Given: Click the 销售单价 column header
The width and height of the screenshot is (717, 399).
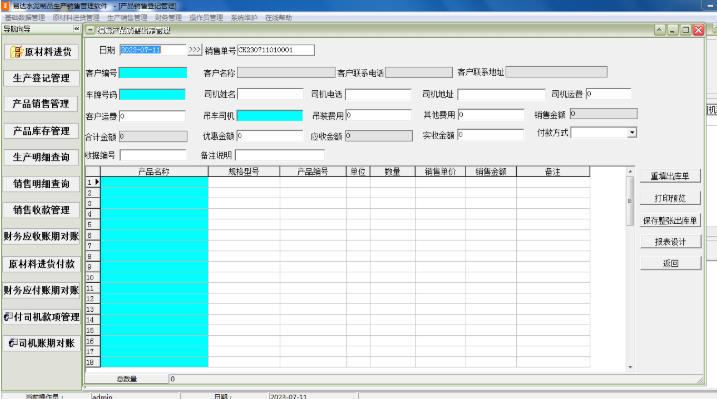Looking at the screenshot, I should pos(440,172).
